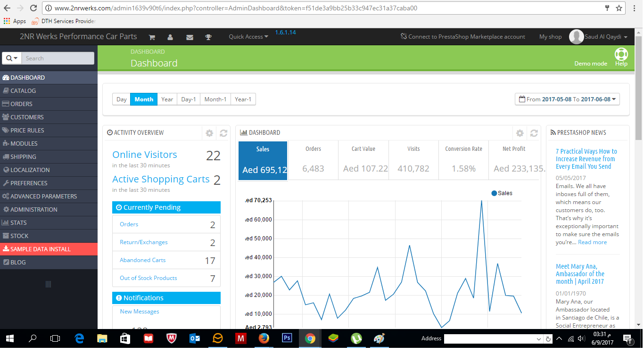This screenshot has width=644, height=362.
Task: Open Activity Overview settings gear
Action: [x=209, y=133]
